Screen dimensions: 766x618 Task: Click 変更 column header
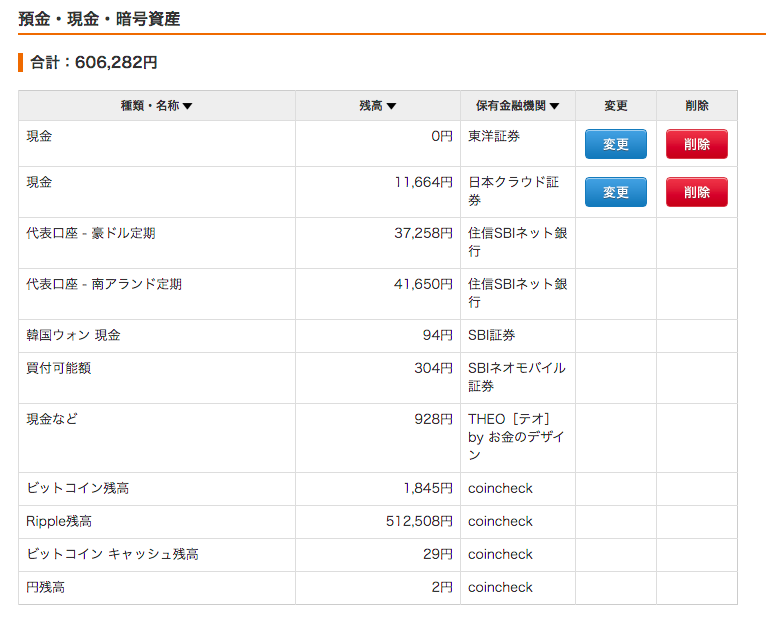pos(616,106)
